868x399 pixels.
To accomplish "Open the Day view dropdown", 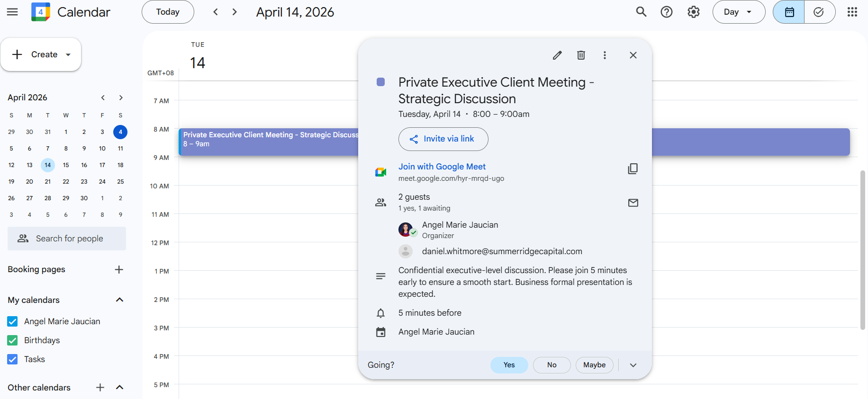I will point(738,12).
